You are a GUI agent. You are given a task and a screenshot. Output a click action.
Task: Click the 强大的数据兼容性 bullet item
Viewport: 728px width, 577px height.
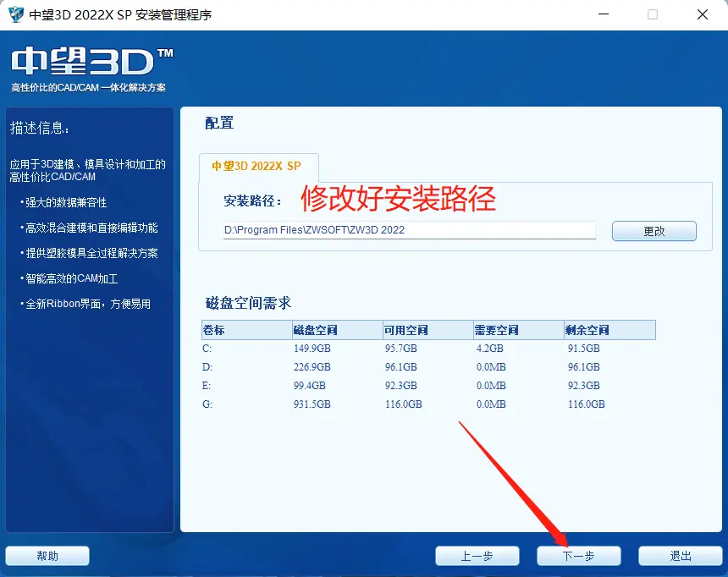click(x=63, y=202)
